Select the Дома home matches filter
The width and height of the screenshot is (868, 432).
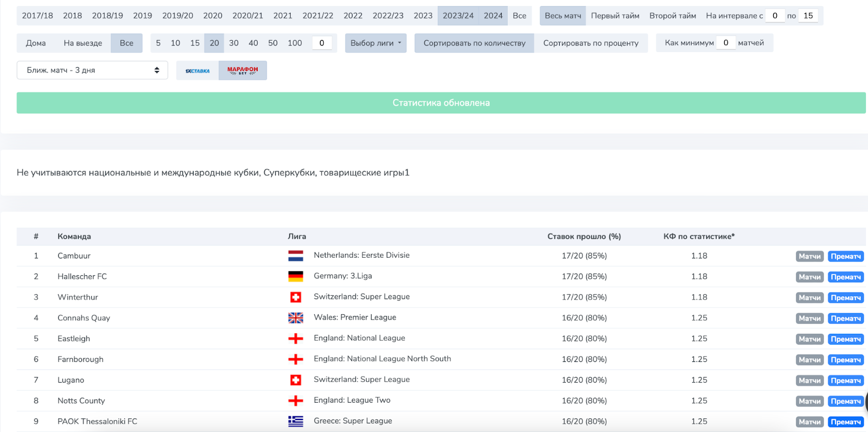point(36,43)
